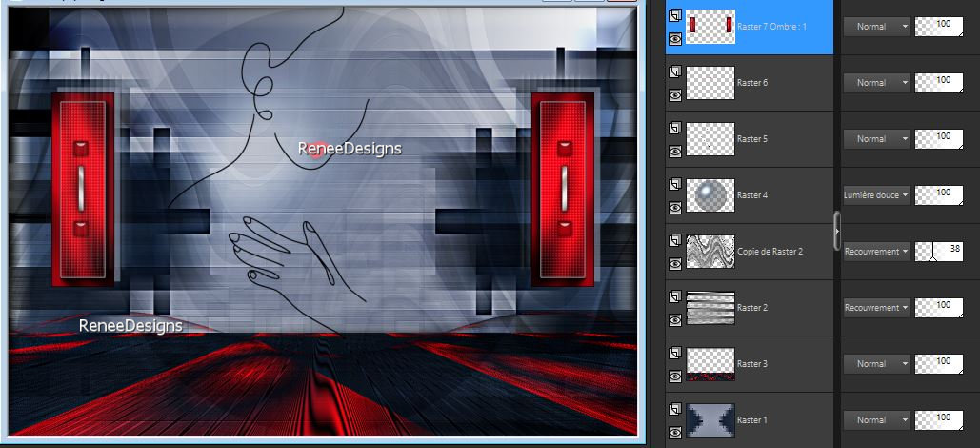Viewport: 980px width, 448px height.
Task: Click raster layer type icon of Raster 7 Ombre
Action: (674, 16)
